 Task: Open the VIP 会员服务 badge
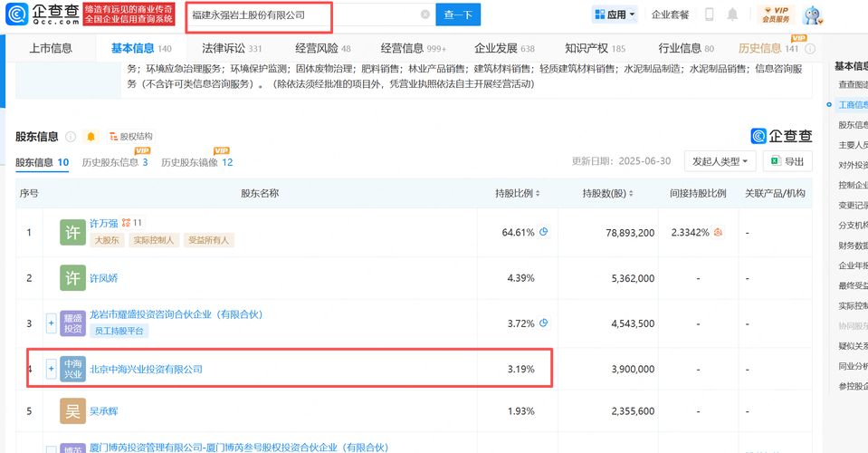776,14
